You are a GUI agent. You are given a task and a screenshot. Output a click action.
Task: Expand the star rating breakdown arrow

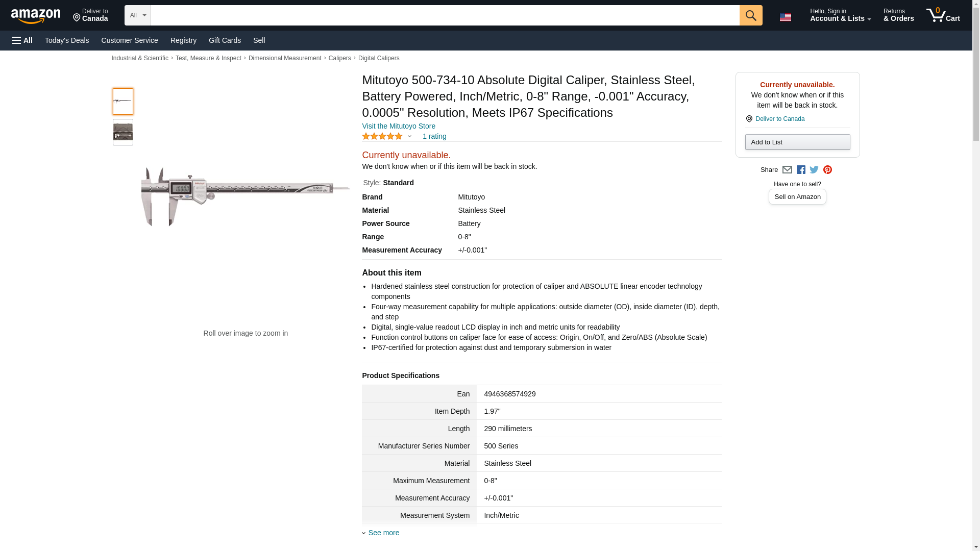[x=409, y=136]
